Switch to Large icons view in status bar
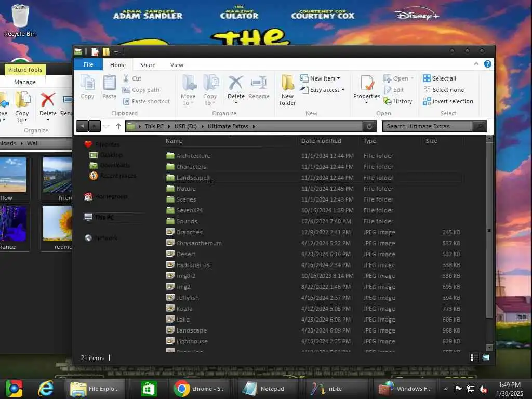The height and width of the screenshot is (399, 532). [486, 357]
